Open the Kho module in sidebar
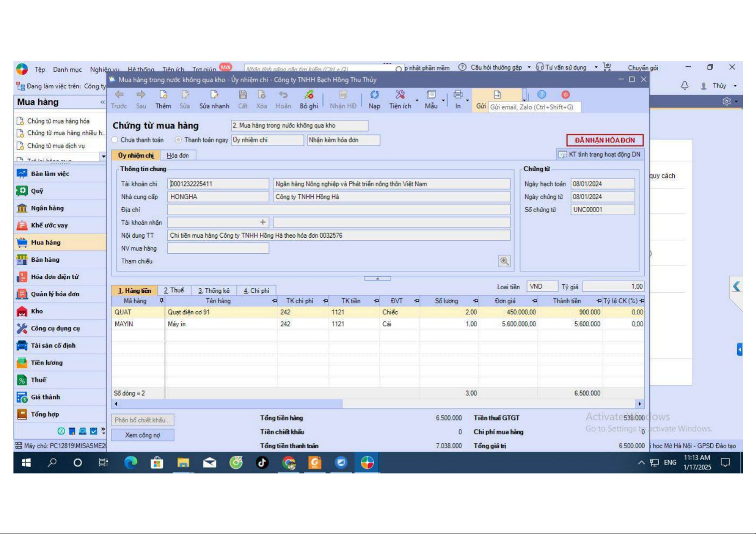756x534 pixels. (37, 311)
